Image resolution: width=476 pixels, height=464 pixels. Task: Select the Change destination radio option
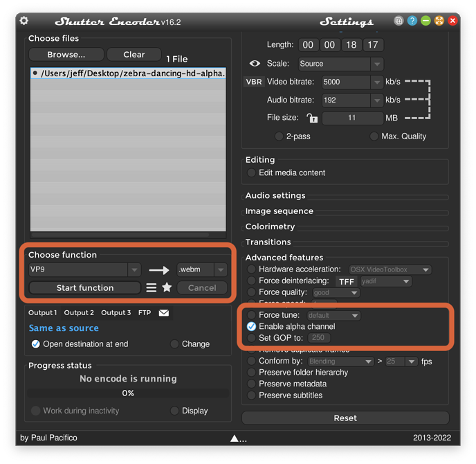click(x=174, y=344)
